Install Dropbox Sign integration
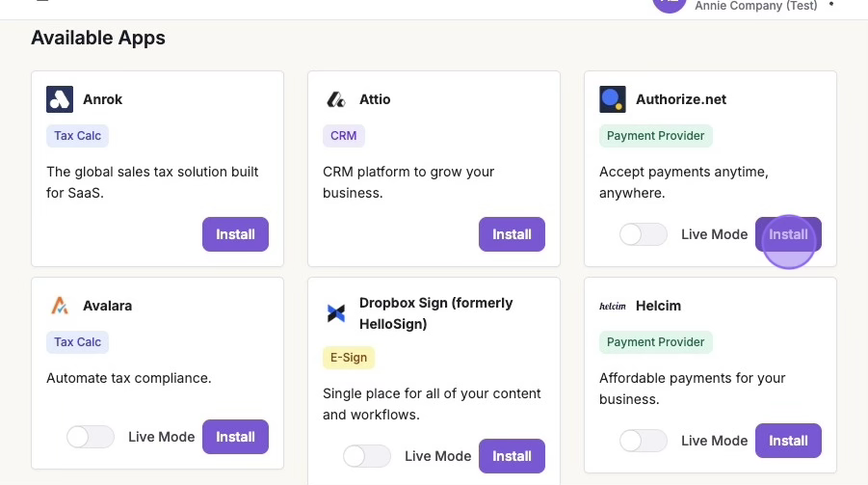Screen dimensions: 868x485 click(x=512, y=456)
